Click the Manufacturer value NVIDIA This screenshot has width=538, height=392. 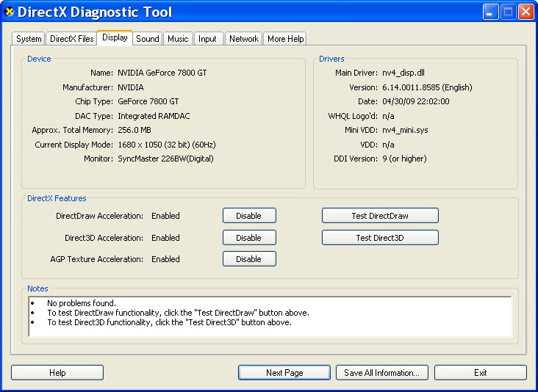click(130, 87)
